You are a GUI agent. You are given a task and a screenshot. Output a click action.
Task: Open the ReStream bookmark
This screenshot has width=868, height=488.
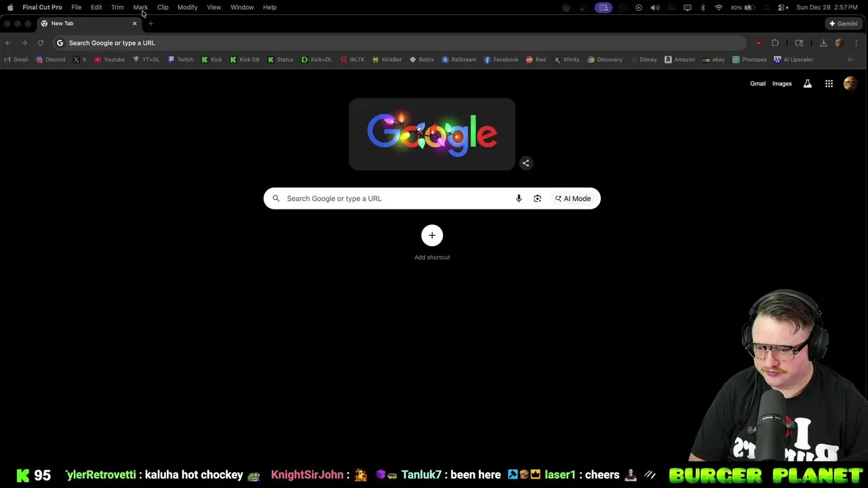459,60
